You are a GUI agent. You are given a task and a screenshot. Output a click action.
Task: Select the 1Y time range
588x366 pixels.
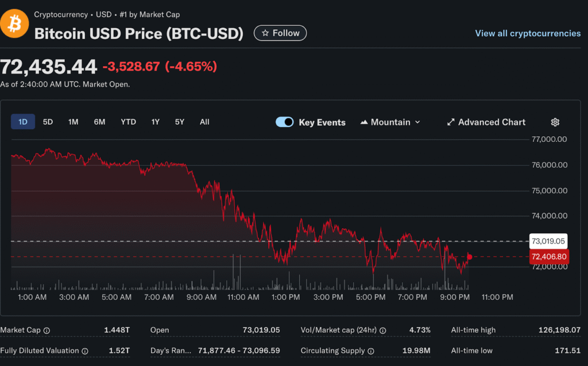tap(156, 122)
